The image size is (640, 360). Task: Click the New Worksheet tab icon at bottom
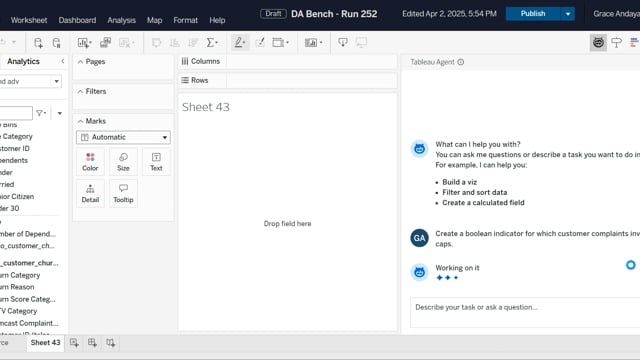coord(74,343)
